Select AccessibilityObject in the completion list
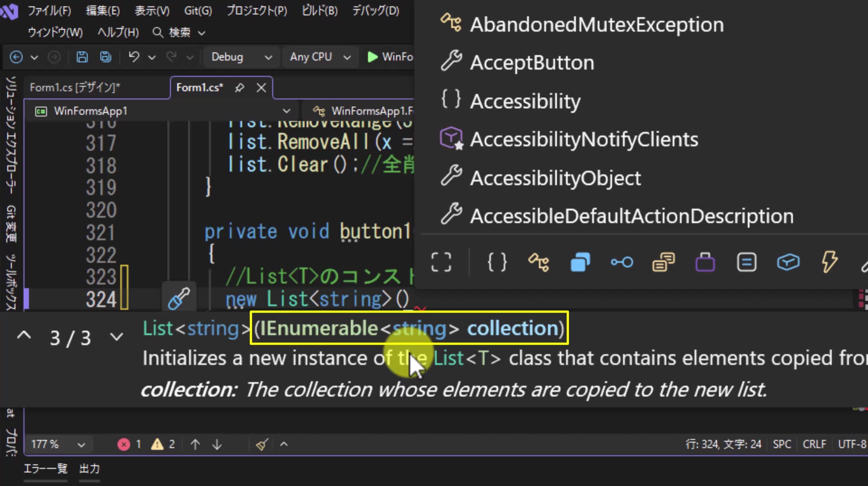 [556, 178]
